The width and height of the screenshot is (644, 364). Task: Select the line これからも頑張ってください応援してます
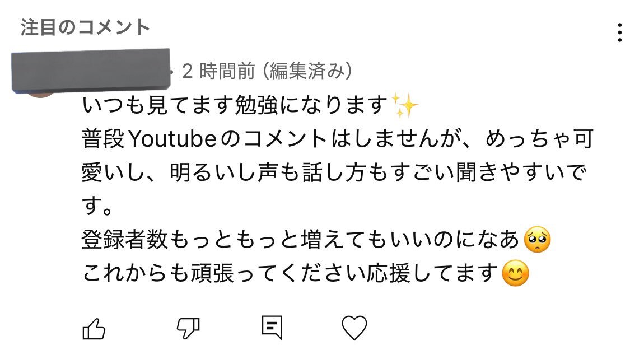click(290, 274)
